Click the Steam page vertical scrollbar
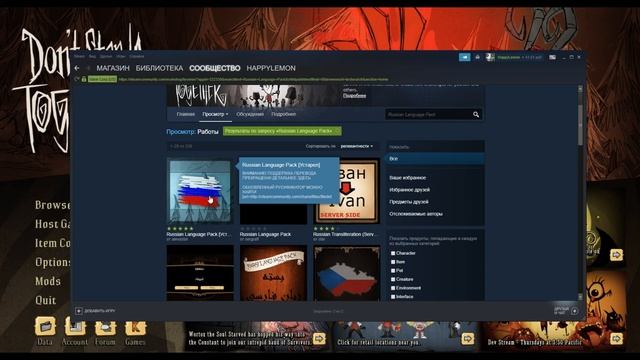640x360 pixels. tap(580, 193)
